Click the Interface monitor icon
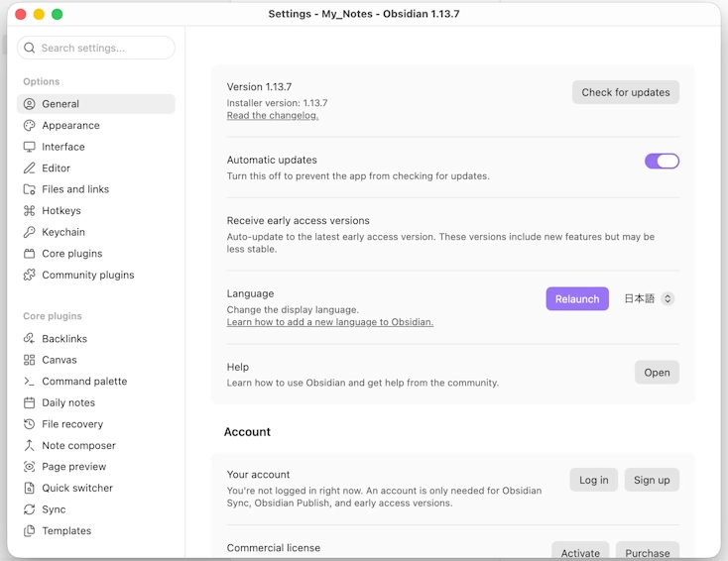Viewport: 728px width, 561px height. 29,147
